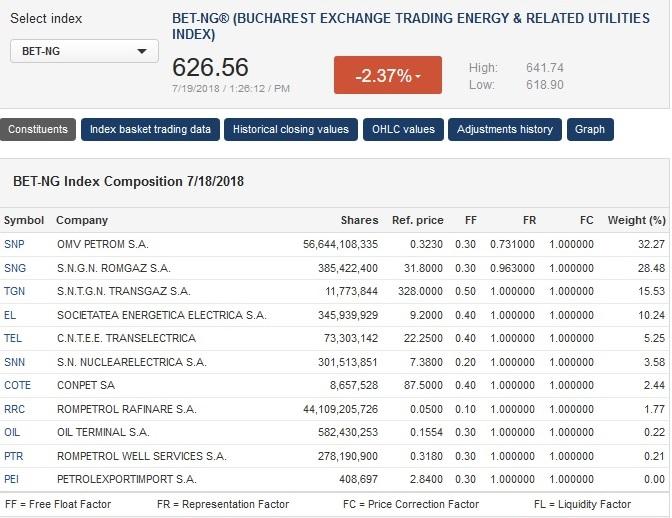
Task: Click the Company column header
Action: pyautogui.click(x=82, y=220)
